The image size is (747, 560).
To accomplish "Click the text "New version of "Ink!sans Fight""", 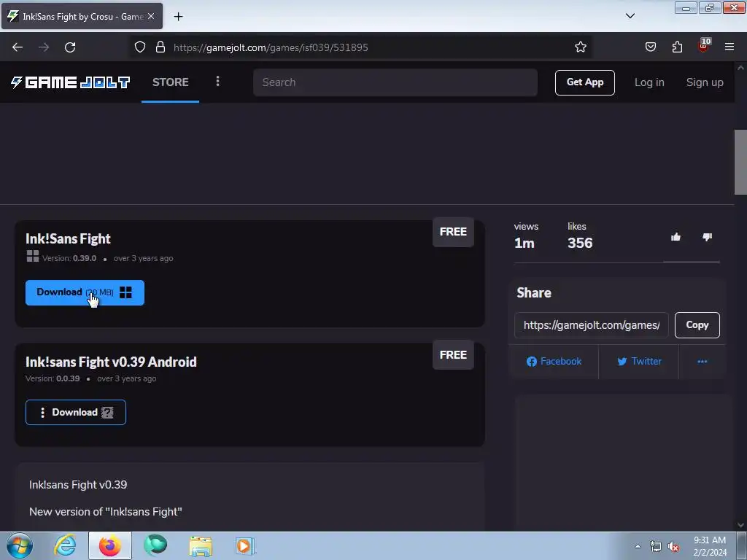I will [106, 512].
